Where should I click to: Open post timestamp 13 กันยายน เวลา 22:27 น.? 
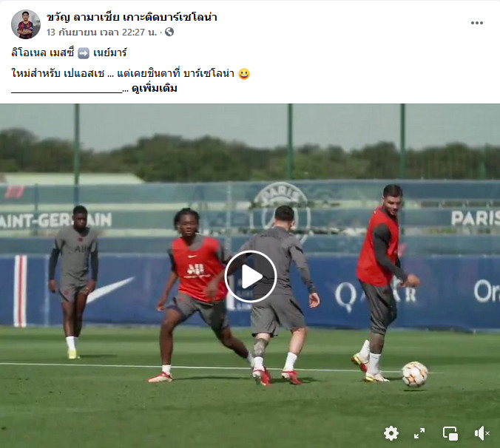point(102,33)
